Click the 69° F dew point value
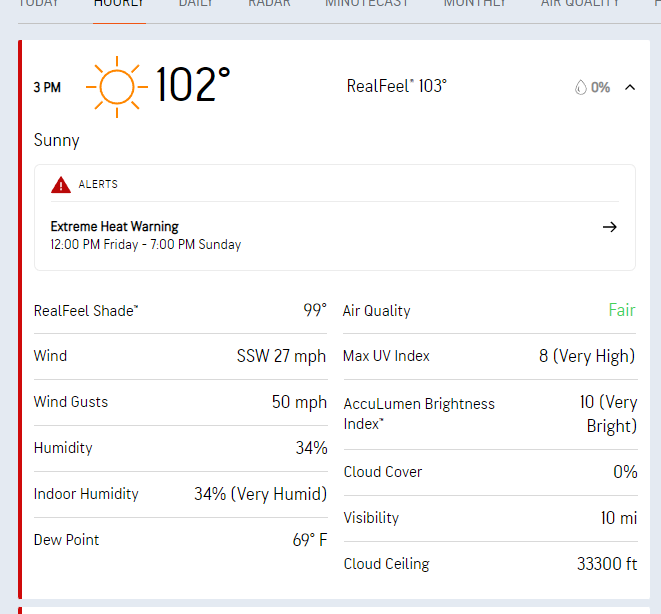This screenshot has width=661, height=614. 310,540
